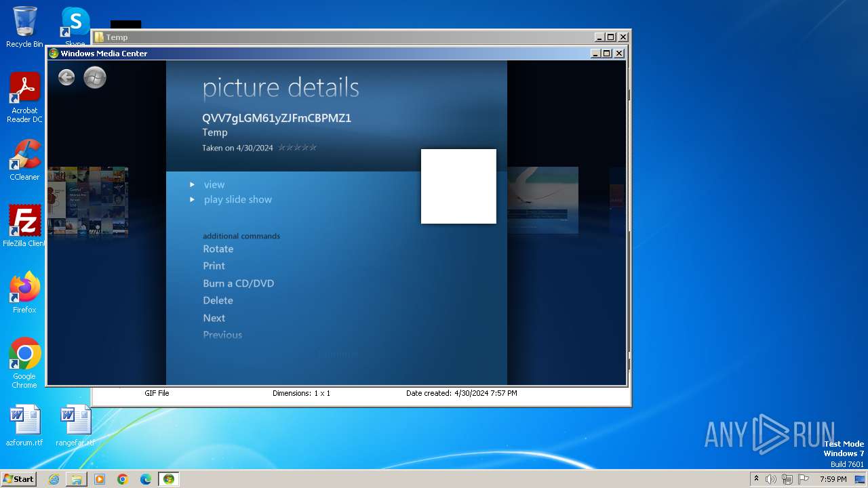Open Firefox desktop shortcut
Screen dimensions: 868x488
(24, 293)
